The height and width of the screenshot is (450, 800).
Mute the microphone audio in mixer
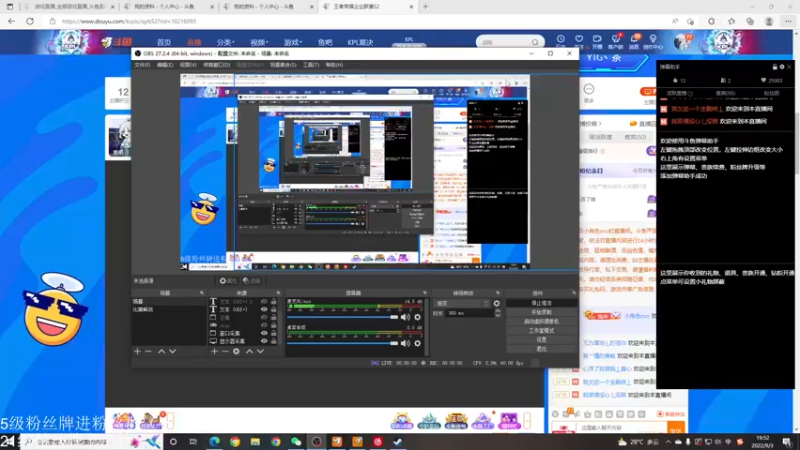(405, 317)
